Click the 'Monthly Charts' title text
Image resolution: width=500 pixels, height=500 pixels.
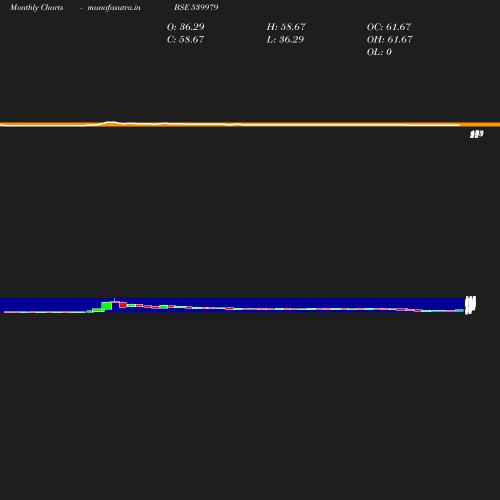click(37, 8)
